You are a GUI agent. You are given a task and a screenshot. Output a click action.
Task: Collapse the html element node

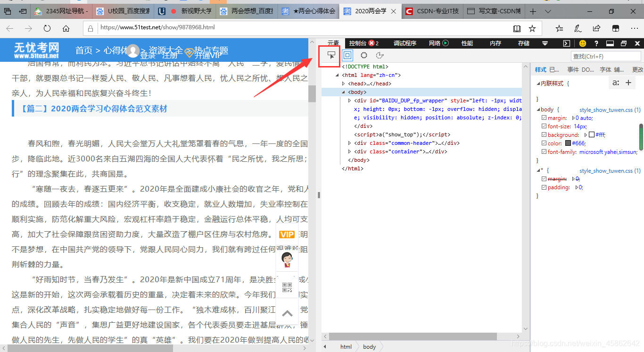(338, 75)
